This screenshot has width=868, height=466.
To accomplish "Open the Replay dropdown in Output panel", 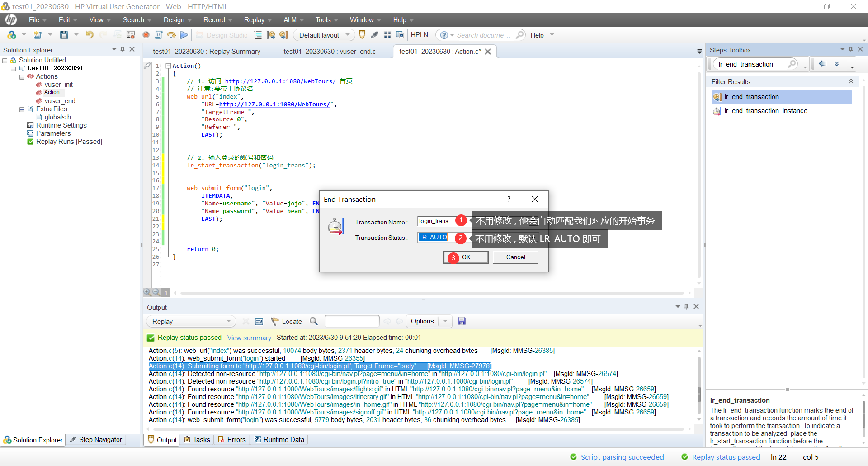I will tap(191, 321).
